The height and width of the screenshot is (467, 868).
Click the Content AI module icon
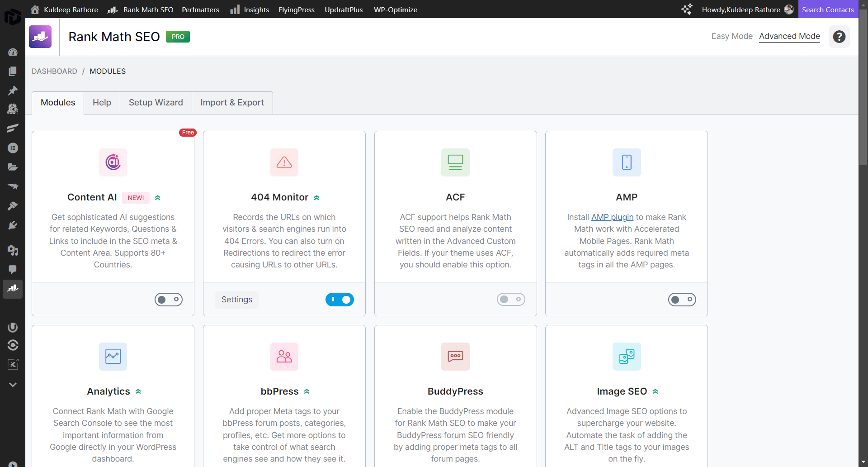[113, 162]
